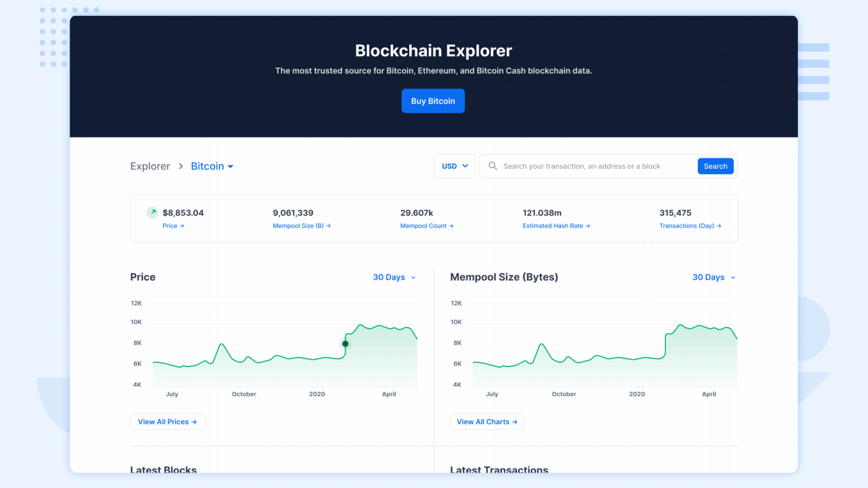The image size is (868, 488).
Task: Click the Price chart heading
Action: click(143, 277)
